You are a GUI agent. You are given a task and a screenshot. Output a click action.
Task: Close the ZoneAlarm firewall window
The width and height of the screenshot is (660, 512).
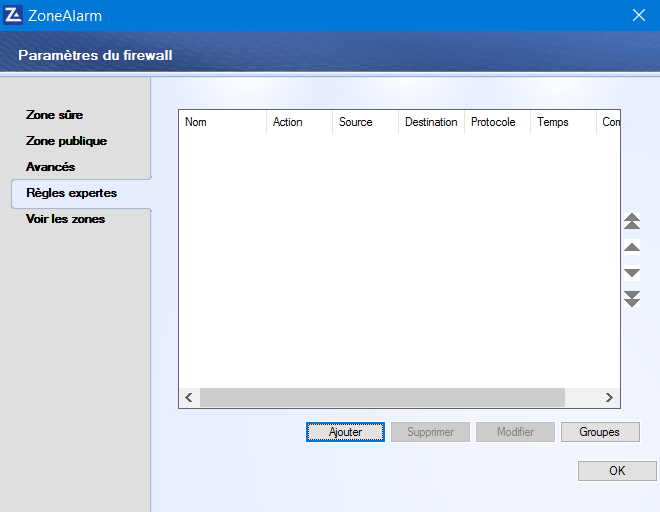click(x=639, y=15)
